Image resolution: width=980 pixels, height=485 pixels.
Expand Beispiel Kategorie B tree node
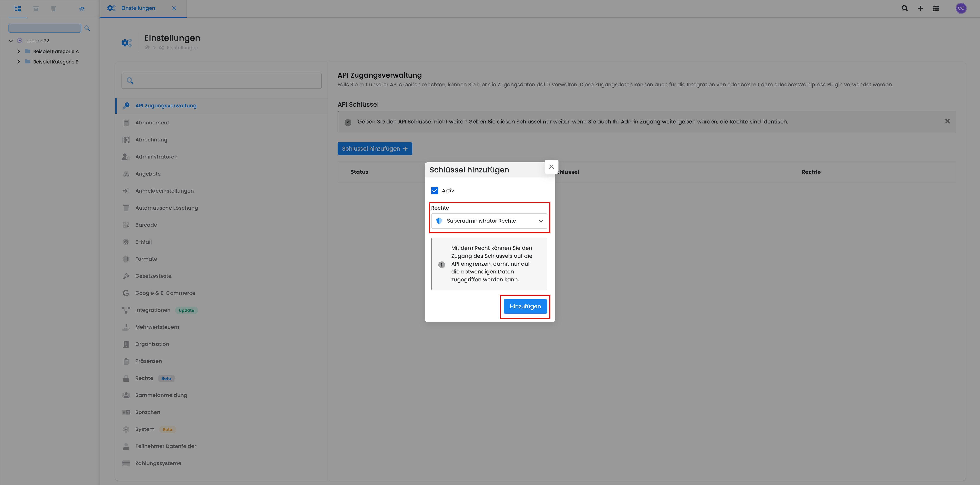click(18, 62)
